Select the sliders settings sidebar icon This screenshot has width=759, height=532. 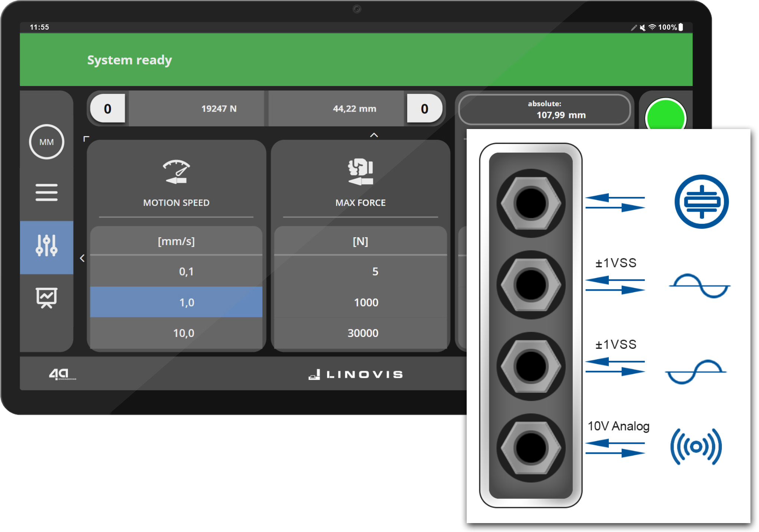(46, 246)
